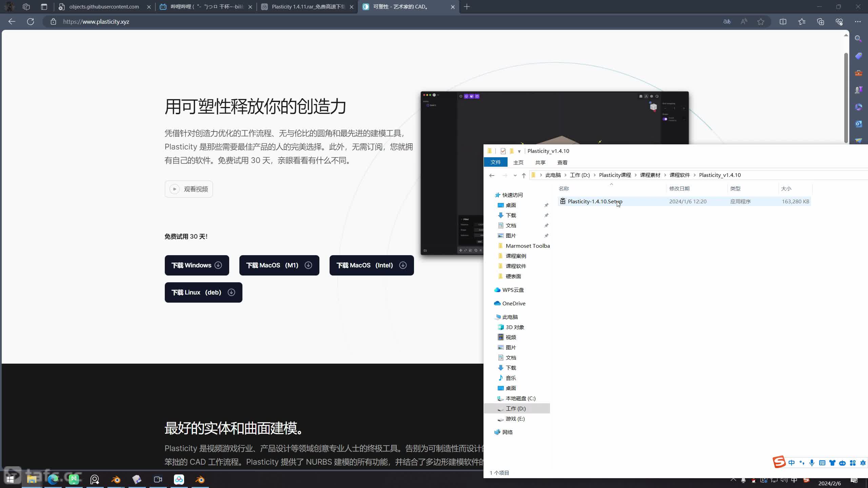Image resolution: width=868 pixels, height=488 pixels.
Task: Click the 观看视频 button
Action: 189,189
